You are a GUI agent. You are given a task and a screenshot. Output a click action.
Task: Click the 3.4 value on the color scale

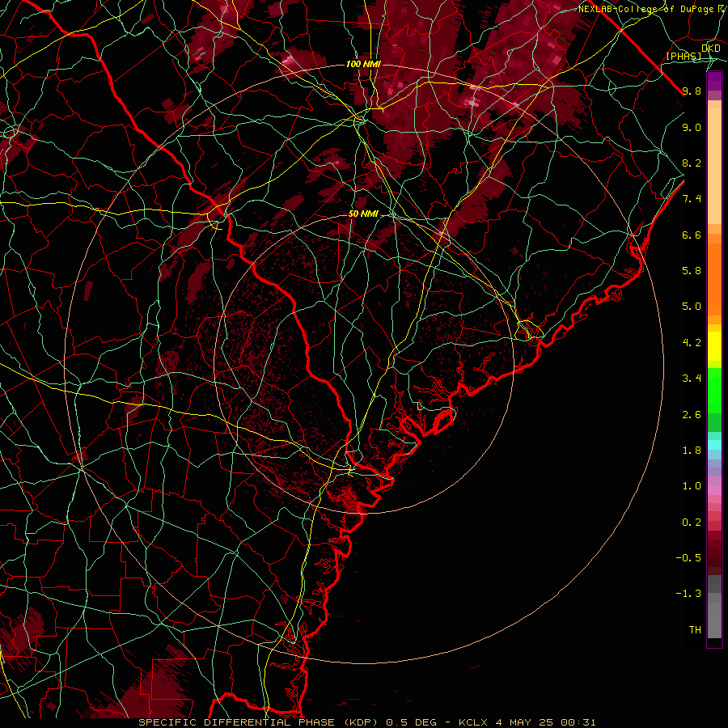[692, 379]
